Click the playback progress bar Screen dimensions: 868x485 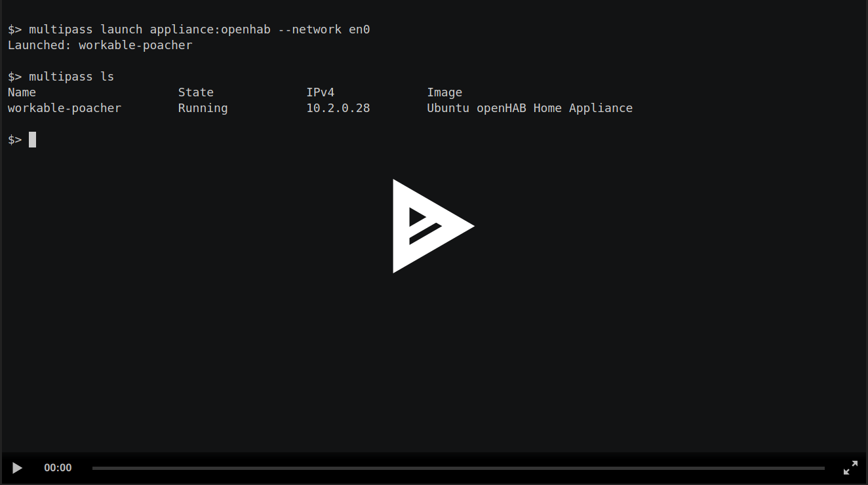click(x=458, y=468)
